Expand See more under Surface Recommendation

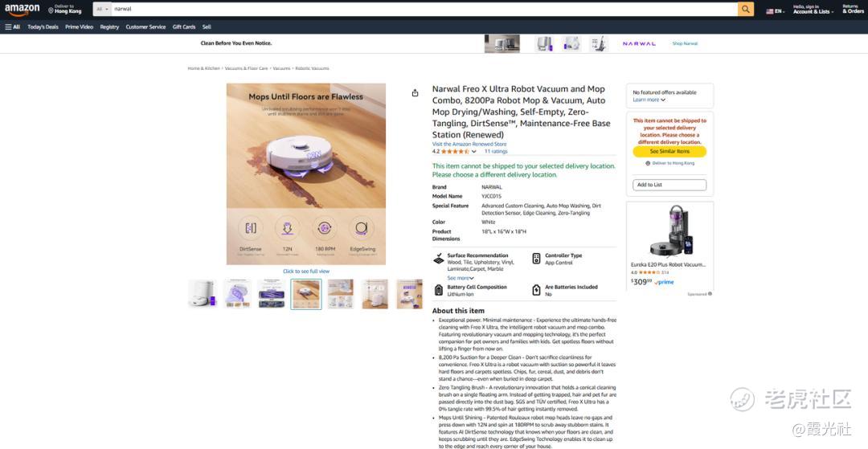(x=461, y=278)
